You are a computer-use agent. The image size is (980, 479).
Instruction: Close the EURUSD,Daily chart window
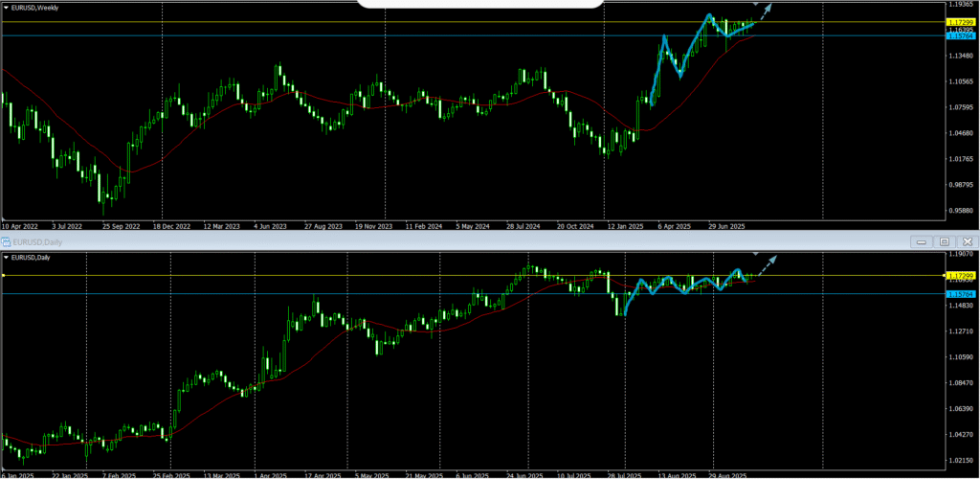click(967, 241)
